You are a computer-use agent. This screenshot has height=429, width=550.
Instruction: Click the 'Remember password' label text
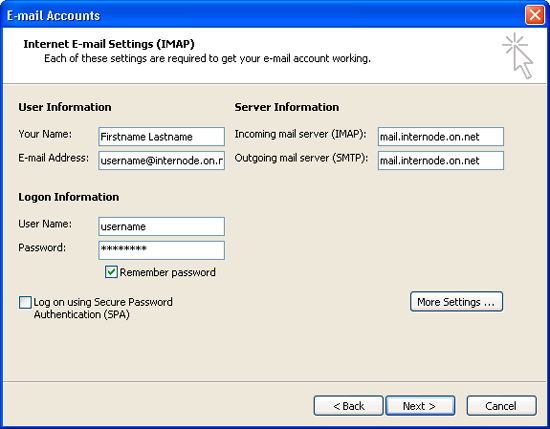point(168,273)
